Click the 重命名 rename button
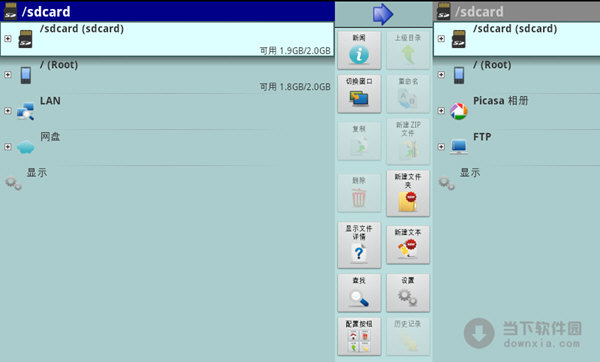600x362 pixels. (408, 94)
